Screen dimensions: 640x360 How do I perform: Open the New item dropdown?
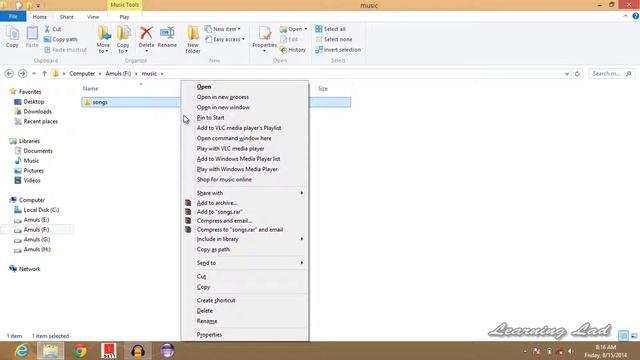(223, 29)
